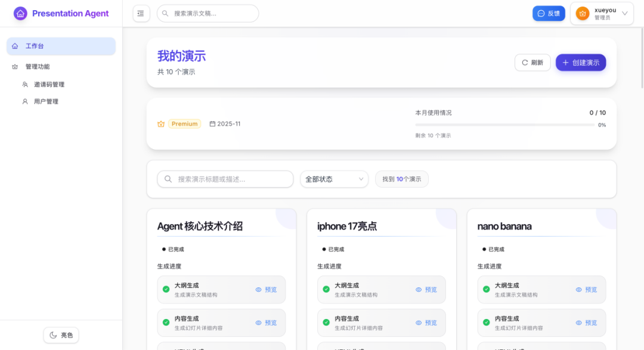Toggle the 亮色 theme button
The image size is (644, 350).
point(61,335)
